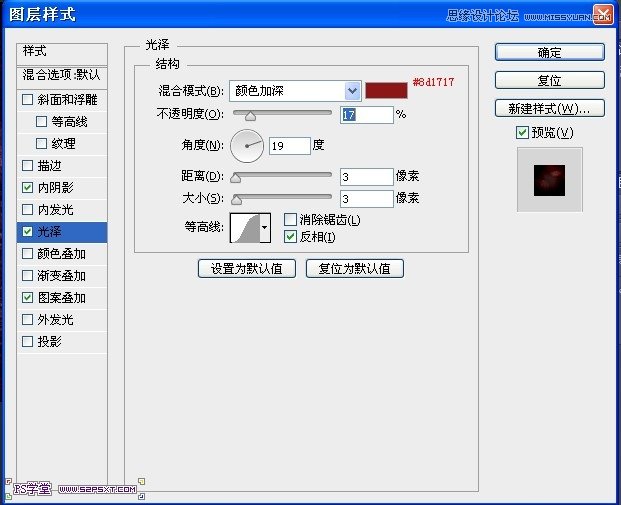Enable the 外发光 checkbox
Viewport: 621px width, 505px height.
point(27,320)
